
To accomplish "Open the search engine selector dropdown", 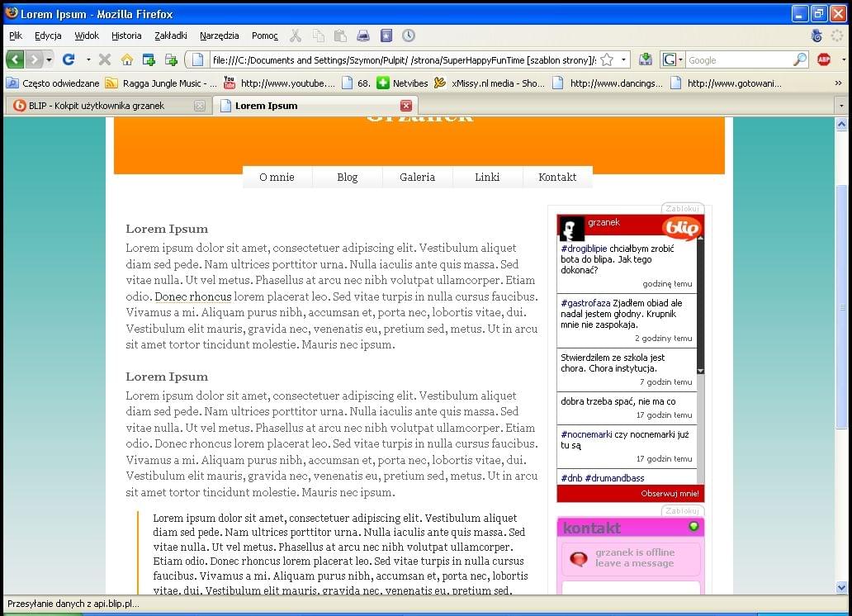I will [x=671, y=59].
